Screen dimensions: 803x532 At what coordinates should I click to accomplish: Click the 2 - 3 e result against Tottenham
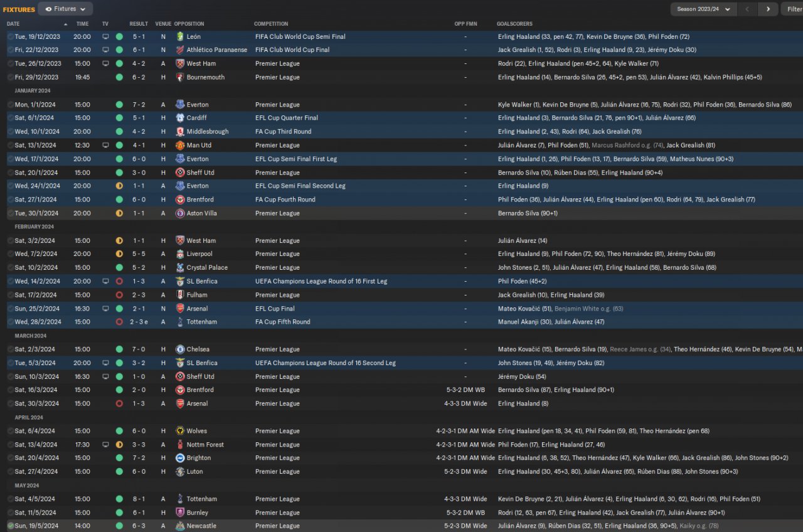coord(139,322)
